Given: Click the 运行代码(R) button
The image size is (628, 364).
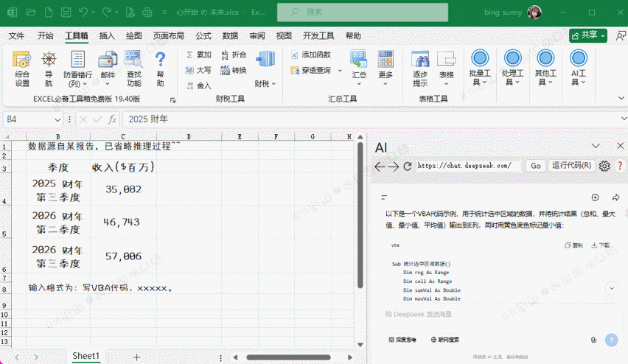Looking at the screenshot, I should [572, 166].
